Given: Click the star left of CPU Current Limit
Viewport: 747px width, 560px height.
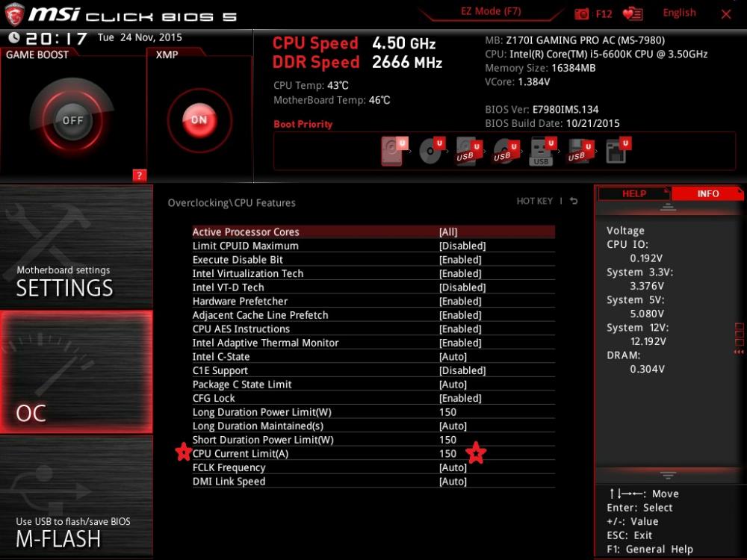Looking at the screenshot, I should tap(184, 452).
